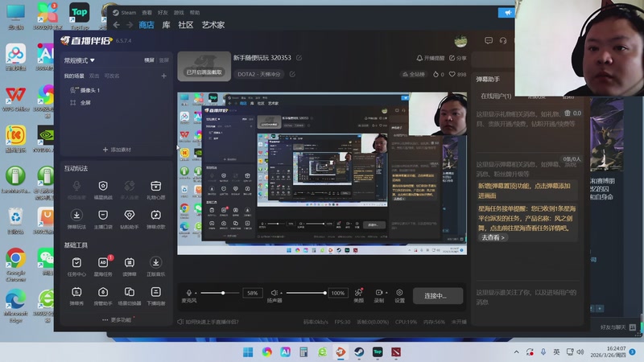Viewport: 644px width, 362px height.
Task: Click 添加素材 add source button
Action: point(117,150)
